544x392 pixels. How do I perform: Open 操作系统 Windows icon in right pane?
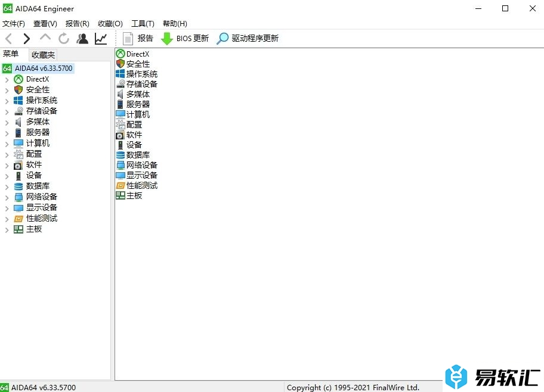120,74
